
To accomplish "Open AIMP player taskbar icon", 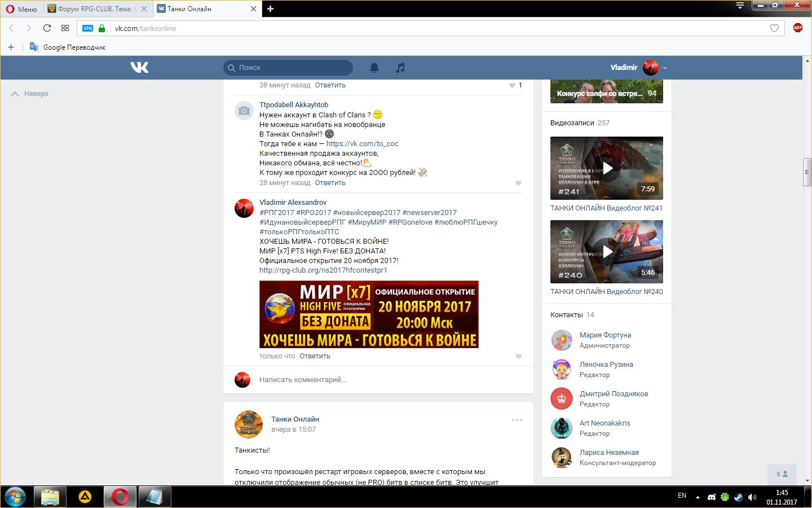I will point(85,497).
